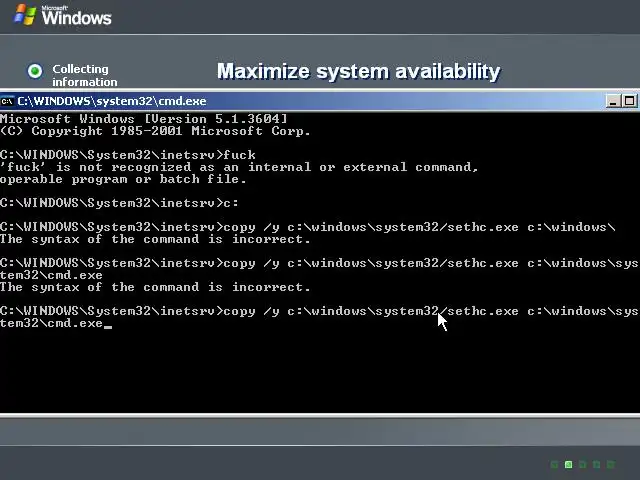Screen dimensions: 640x480
Task: Click the first copy command ending 'c:\windows\'
Action: coord(308,227)
